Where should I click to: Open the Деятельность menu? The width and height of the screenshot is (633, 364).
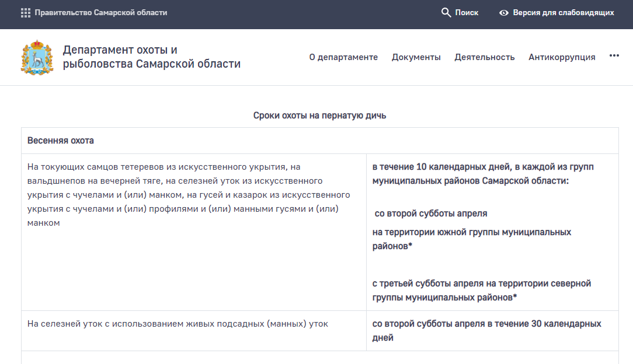click(485, 57)
